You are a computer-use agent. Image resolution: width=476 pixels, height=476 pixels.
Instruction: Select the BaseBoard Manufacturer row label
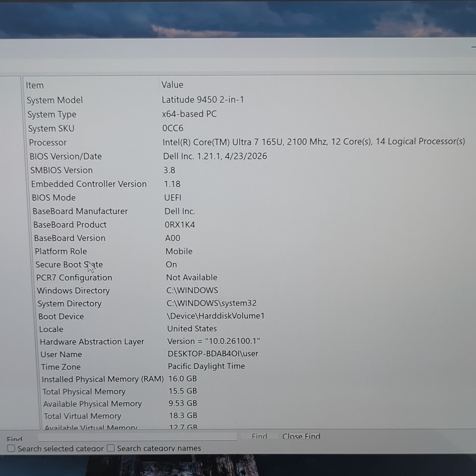(80, 211)
